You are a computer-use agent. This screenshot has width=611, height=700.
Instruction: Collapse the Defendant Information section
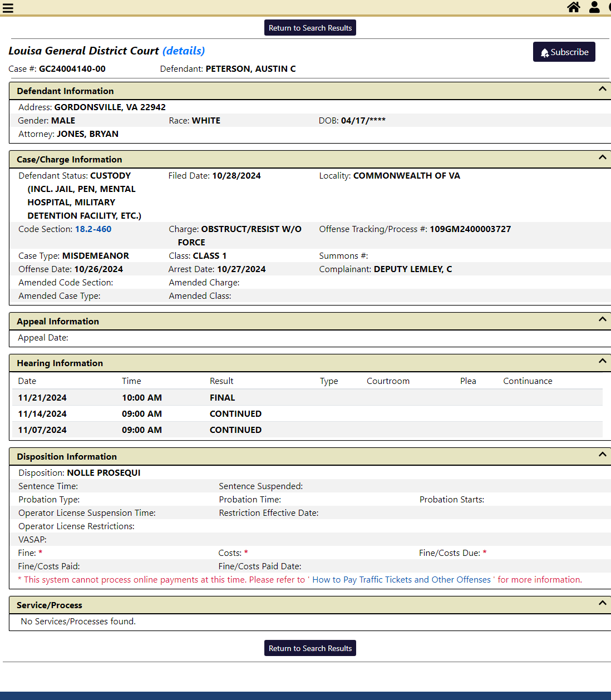pos(602,89)
